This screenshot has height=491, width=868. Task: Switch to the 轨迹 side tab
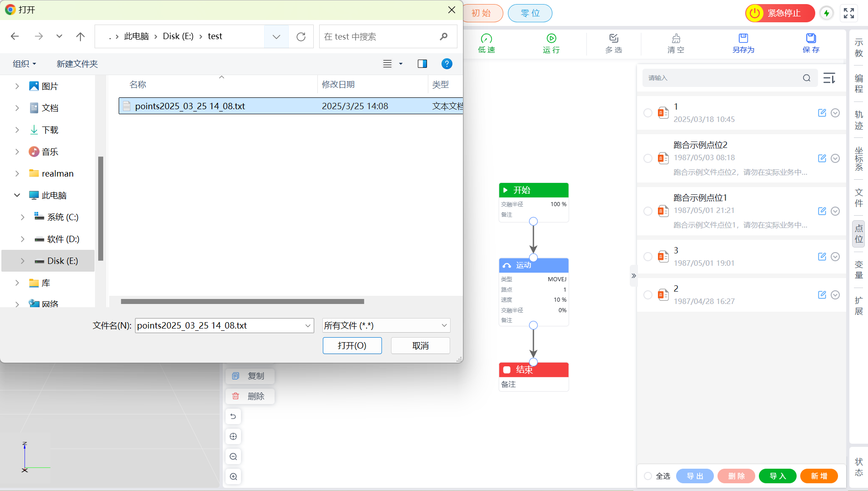click(x=858, y=120)
